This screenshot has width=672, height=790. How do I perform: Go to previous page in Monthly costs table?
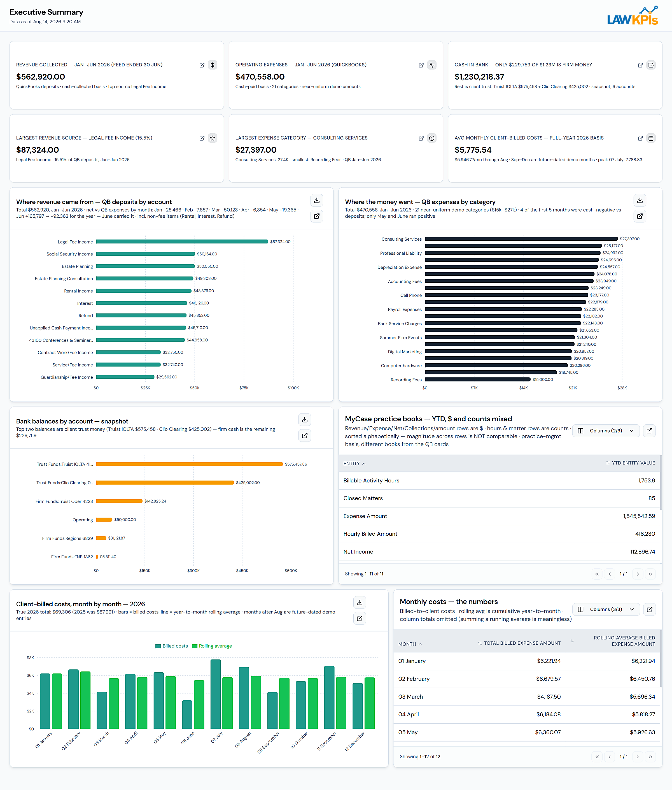tap(610, 757)
